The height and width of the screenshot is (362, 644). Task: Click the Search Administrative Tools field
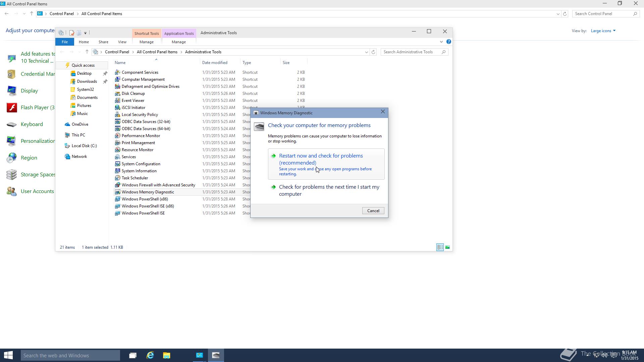coord(415,52)
